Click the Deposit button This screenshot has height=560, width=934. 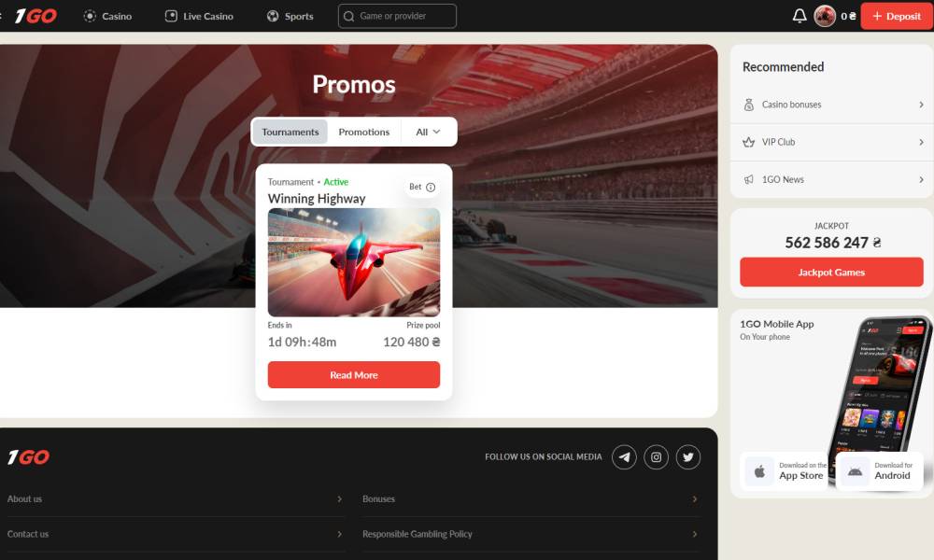click(897, 16)
